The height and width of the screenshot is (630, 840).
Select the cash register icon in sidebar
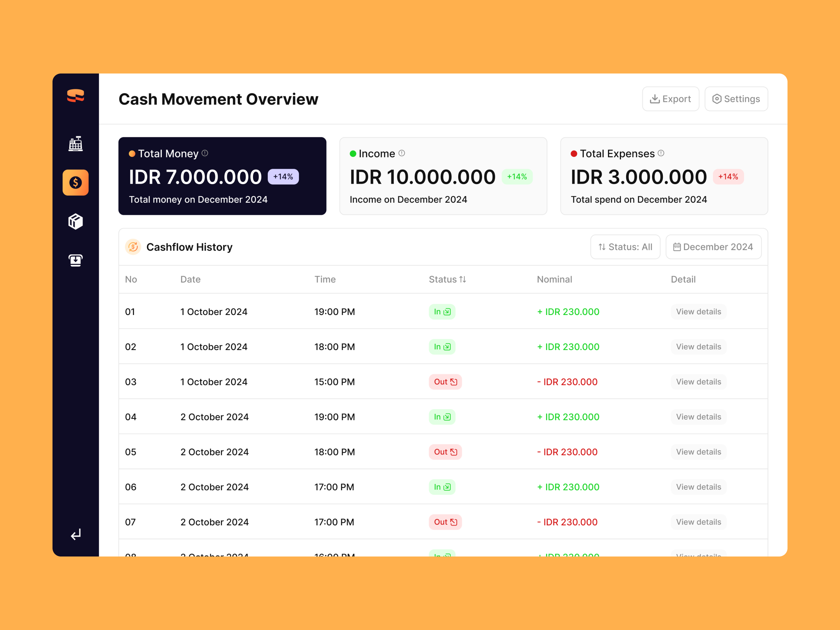(76, 144)
